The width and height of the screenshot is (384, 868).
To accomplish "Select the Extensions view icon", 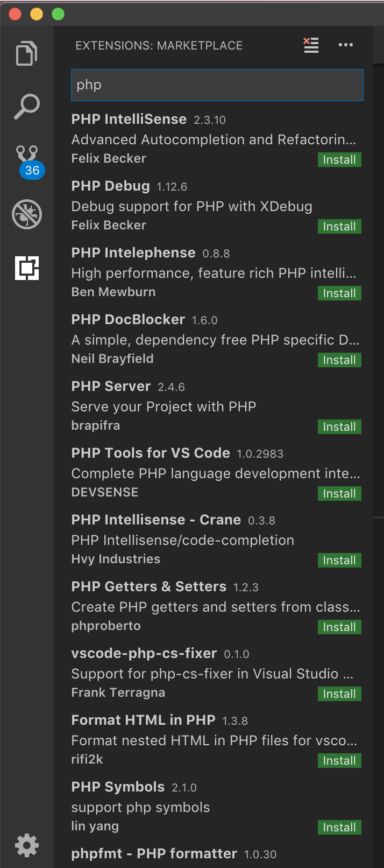I will coord(27,268).
